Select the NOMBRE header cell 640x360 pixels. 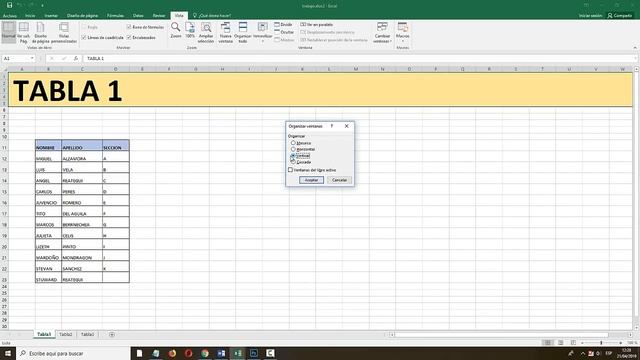(x=48, y=145)
